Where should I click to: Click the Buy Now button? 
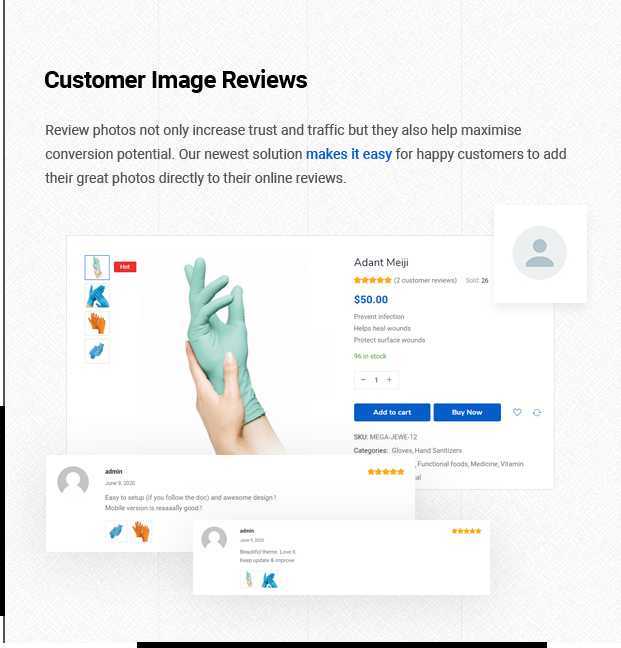[x=467, y=412]
